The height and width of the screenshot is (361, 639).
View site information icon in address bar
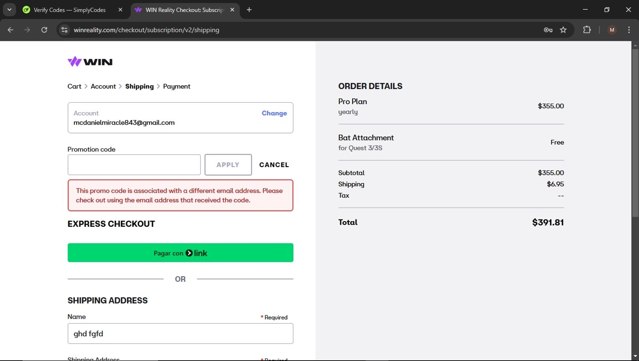click(64, 30)
